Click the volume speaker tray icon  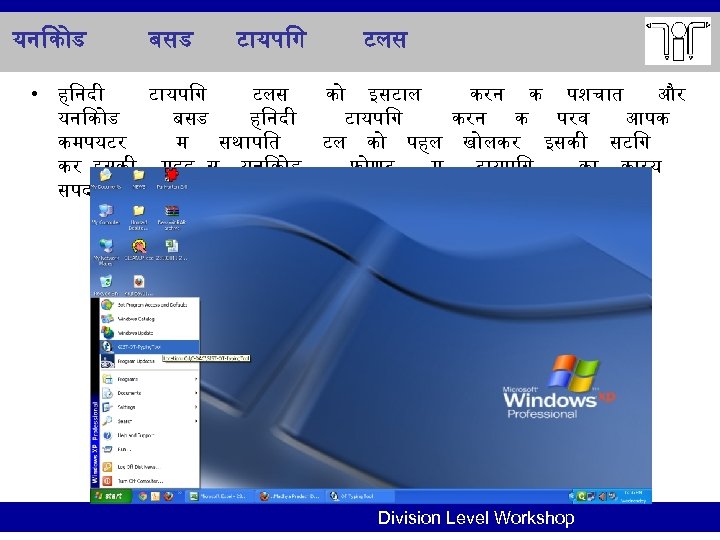point(602,496)
